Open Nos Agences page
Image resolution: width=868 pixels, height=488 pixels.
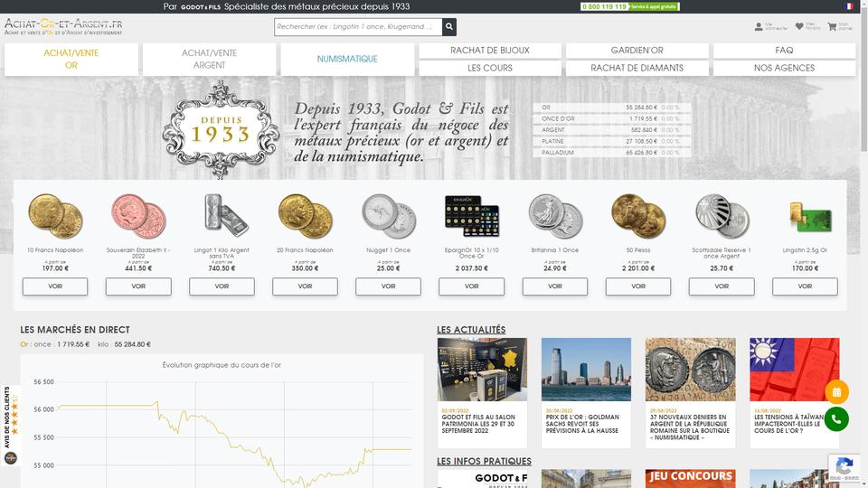785,68
